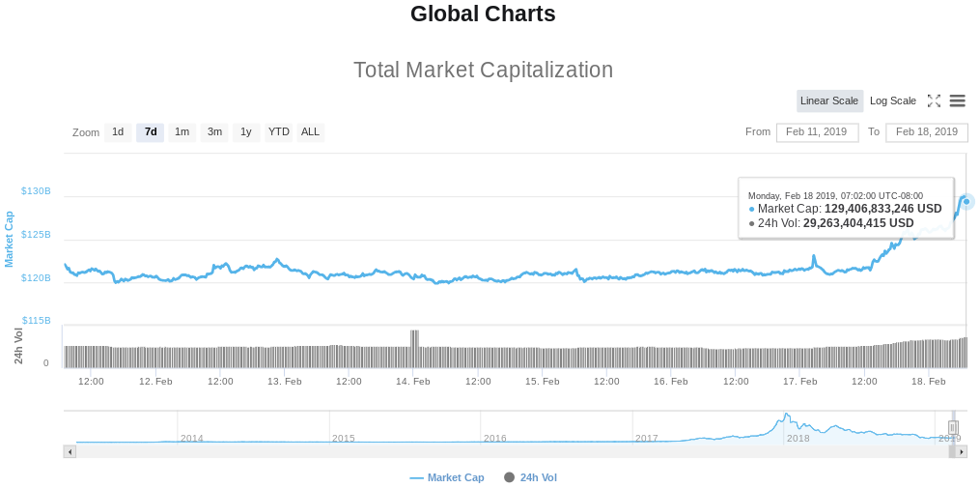Select the 1m zoom range

(x=182, y=132)
